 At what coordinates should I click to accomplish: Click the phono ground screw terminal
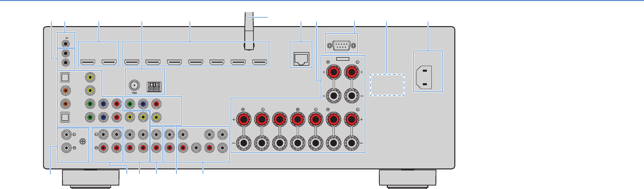[x=82, y=142]
